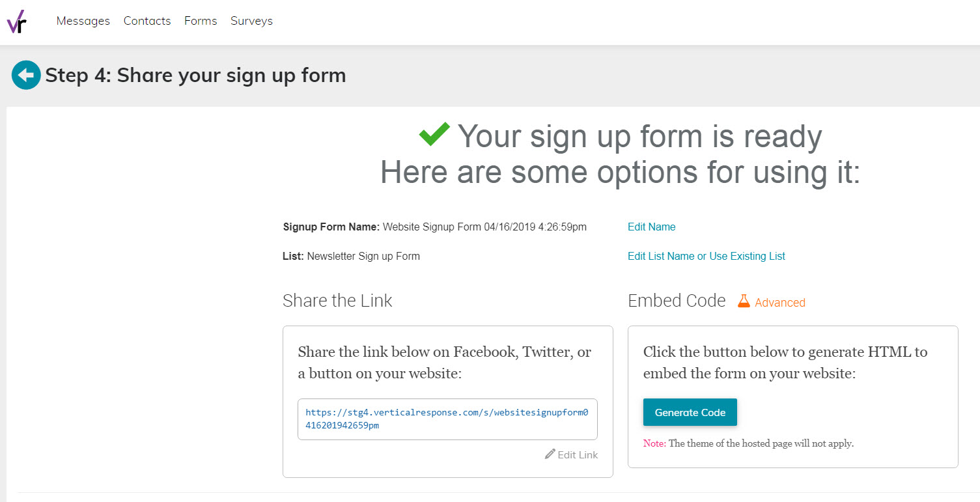Select the sign up form share URL
This screenshot has width=980, height=502.
coord(447,419)
